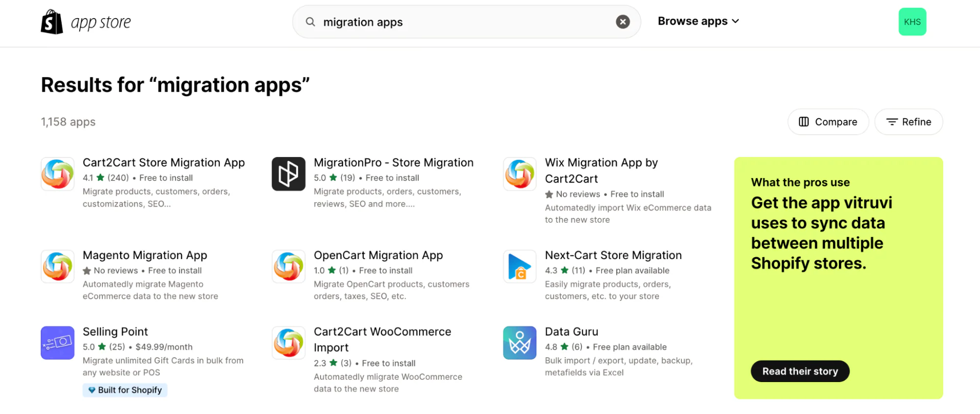This screenshot has width=980, height=414.
Task: Open OpenCart Migration App title link
Action: click(378, 255)
